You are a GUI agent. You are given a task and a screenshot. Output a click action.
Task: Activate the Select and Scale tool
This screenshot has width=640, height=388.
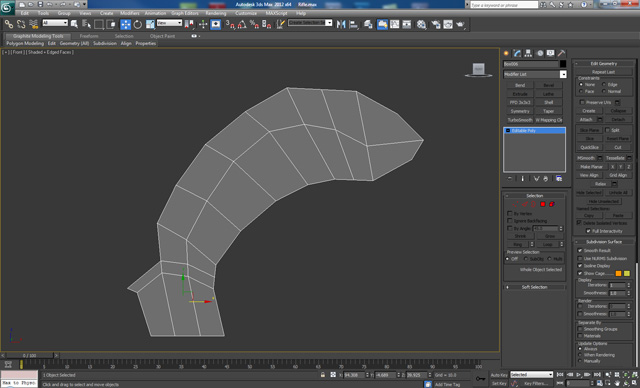pos(150,24)
